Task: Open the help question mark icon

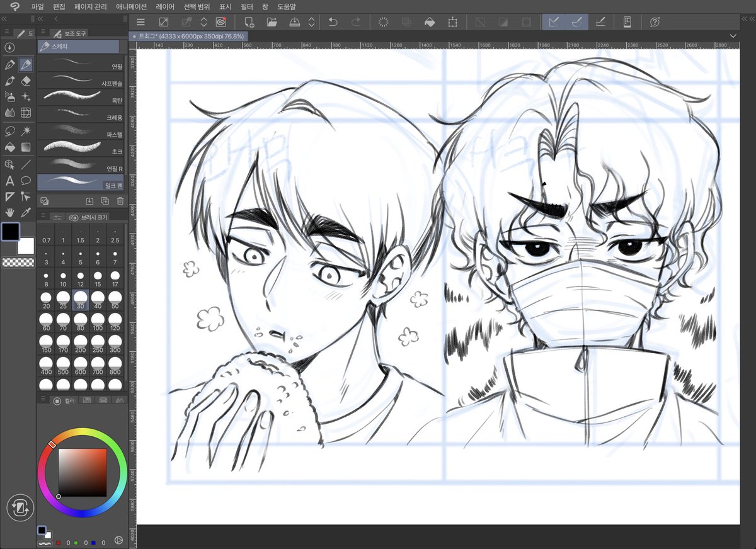Action: coord(655,22)
